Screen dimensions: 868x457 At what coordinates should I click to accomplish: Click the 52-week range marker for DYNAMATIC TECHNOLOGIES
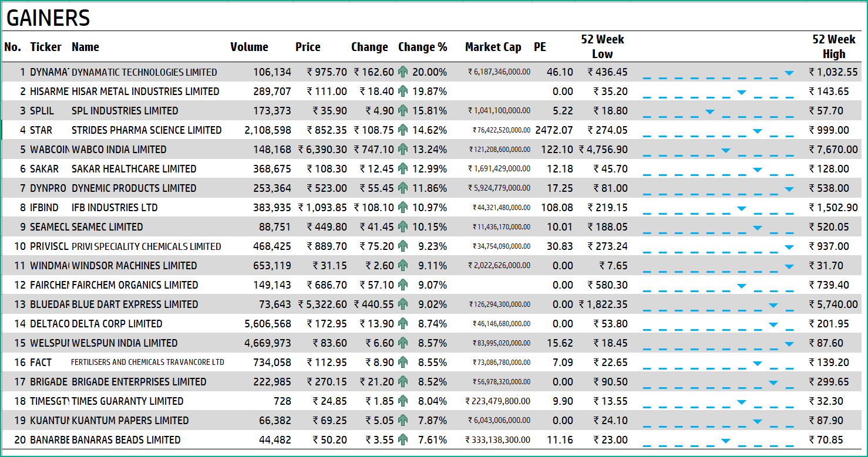click(x=789, y=73)
